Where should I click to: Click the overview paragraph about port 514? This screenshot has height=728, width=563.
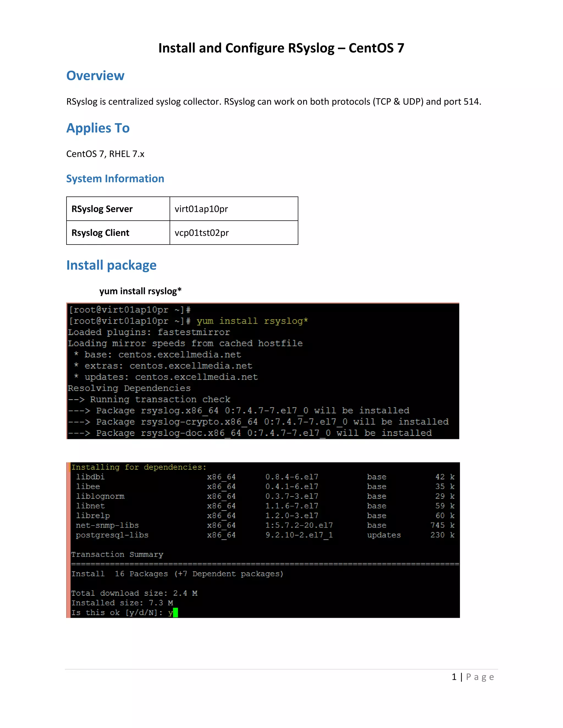coord(274,102)
